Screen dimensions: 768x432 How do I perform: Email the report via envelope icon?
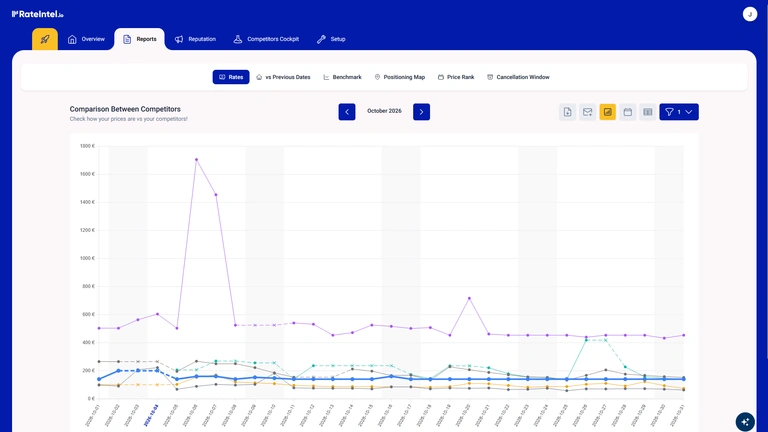pos(587,112)
